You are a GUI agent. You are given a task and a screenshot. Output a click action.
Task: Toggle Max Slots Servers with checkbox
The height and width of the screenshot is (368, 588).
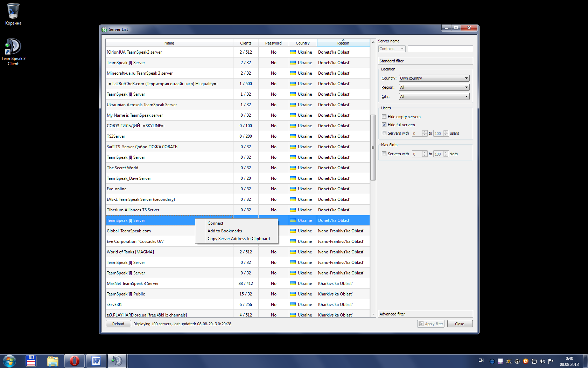tap(384, 154)
